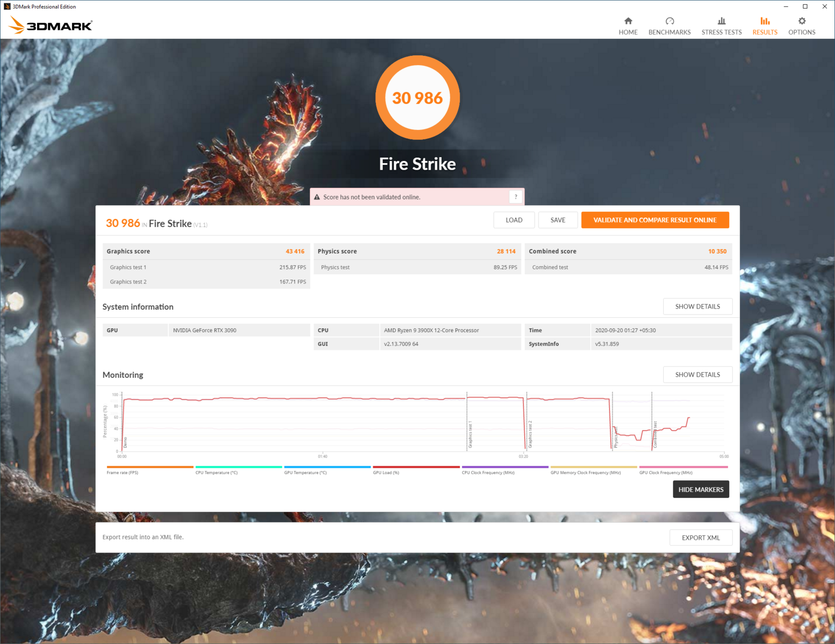Close the 3DMark window
This screenshot has width=835, height=644.
(825, 6)
